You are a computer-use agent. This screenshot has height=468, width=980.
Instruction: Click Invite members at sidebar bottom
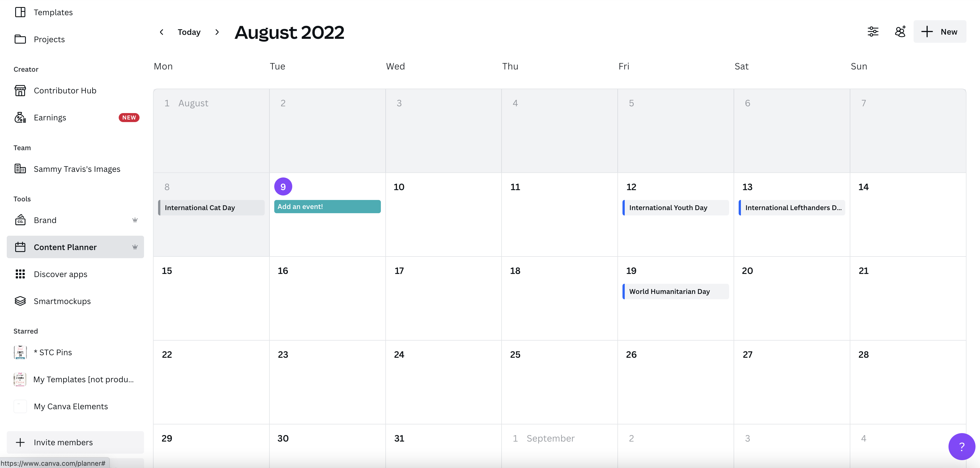pyautogui.click(x=63, y=442)
